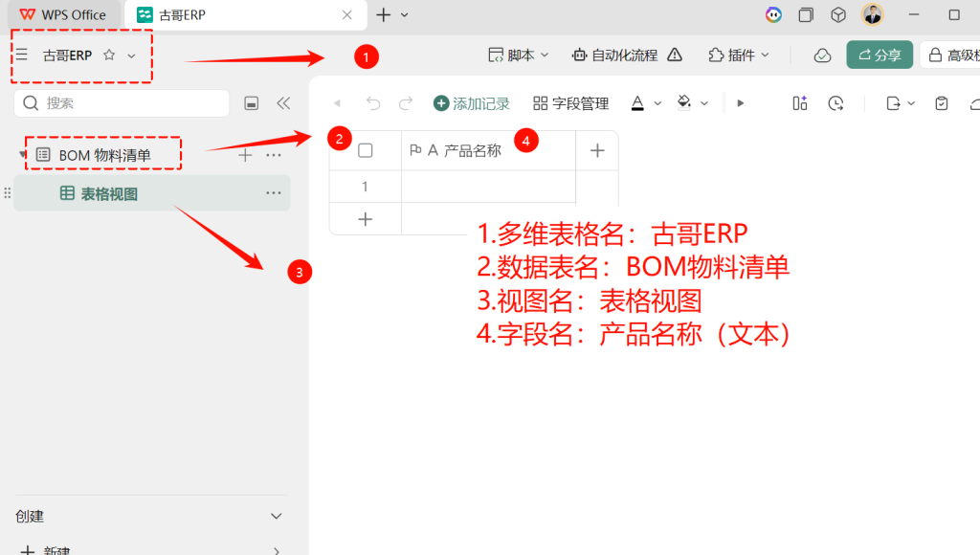Apply the fill color bucket
The image size is (980, 555).
point(684,103)
